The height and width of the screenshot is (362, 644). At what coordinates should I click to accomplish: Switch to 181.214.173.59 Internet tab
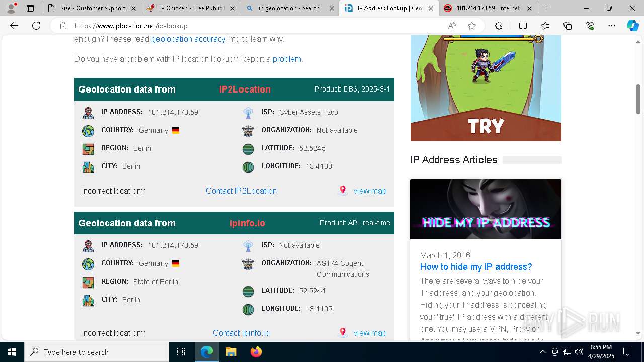coord(488,8)
